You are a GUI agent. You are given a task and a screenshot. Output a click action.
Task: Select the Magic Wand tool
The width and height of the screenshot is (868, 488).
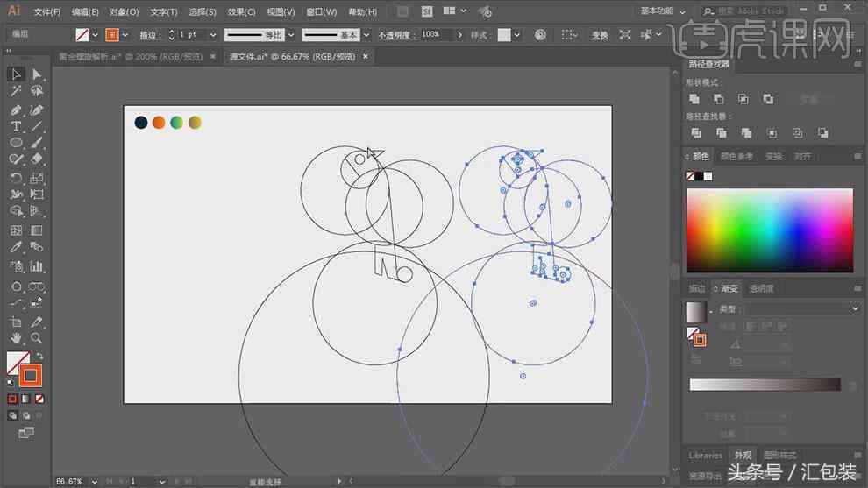click(16, 91)
